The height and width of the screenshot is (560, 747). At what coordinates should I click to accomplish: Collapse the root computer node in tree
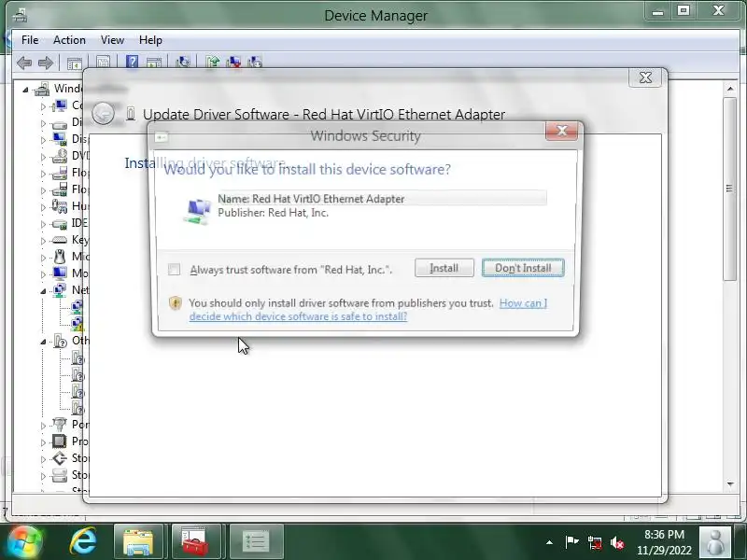pyautogui.click(x=26, y=90)
